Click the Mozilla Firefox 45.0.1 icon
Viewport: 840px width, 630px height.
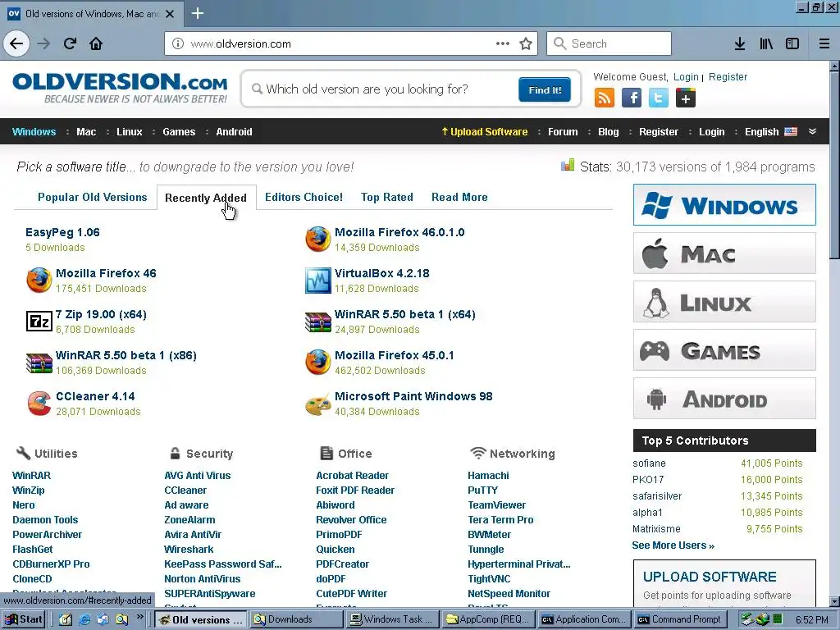(x=318, y=363)
